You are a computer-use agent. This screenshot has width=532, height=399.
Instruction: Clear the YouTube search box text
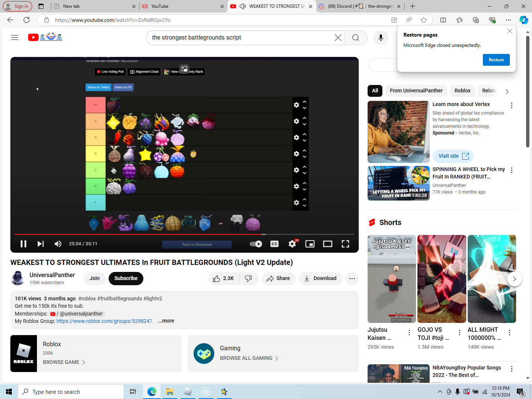tap(338, 38)
